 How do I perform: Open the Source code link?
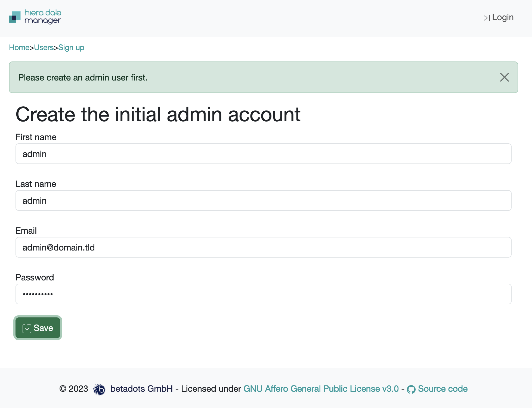coord(437,389)
